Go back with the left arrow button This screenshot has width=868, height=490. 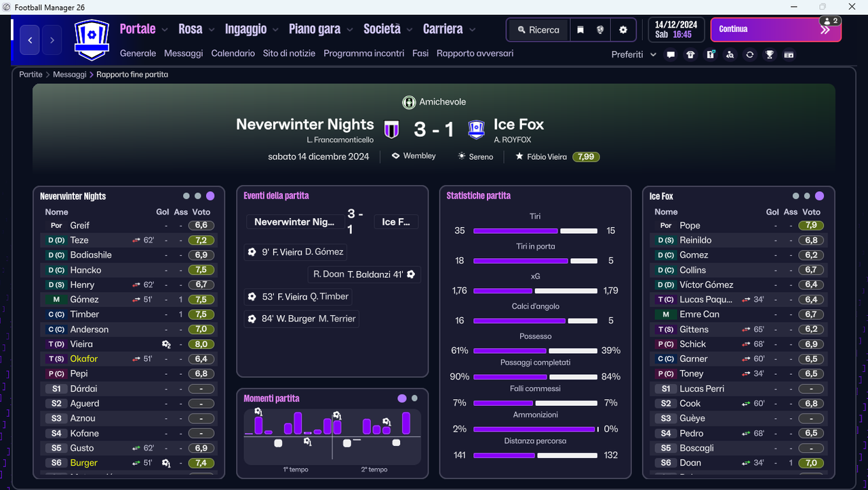coord(30,40)
